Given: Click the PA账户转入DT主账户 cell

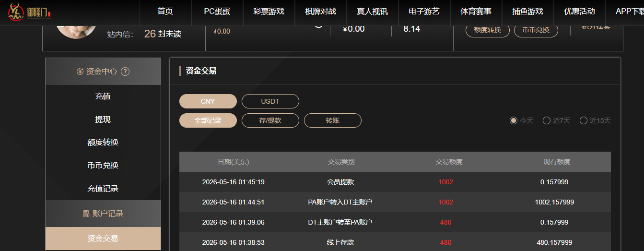Looking at the screenshot, I should [340, 202].
